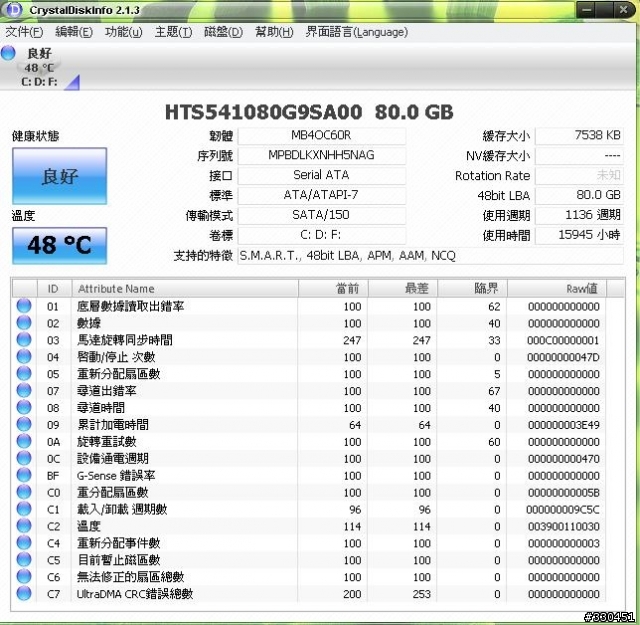Viewport: 640px width, 625px height.
Task: Click status orb for UltraDMA CRC row C7
Action: (24, 593)
